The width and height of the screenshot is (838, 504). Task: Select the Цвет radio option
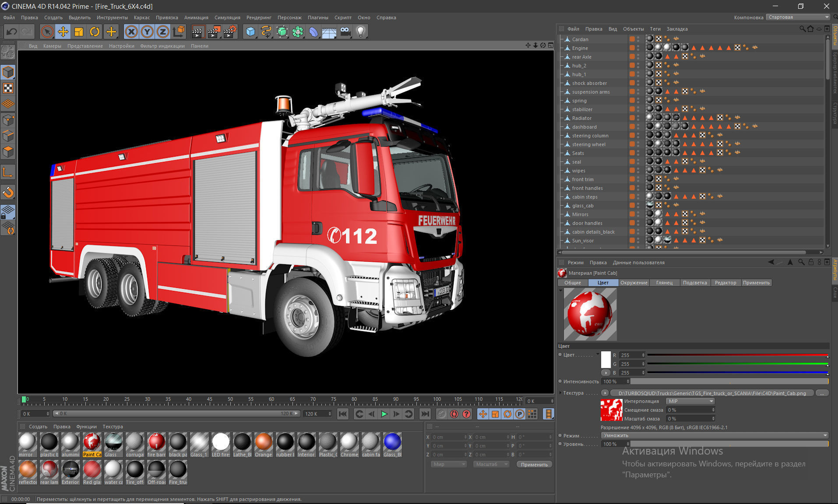click(560, 355)
